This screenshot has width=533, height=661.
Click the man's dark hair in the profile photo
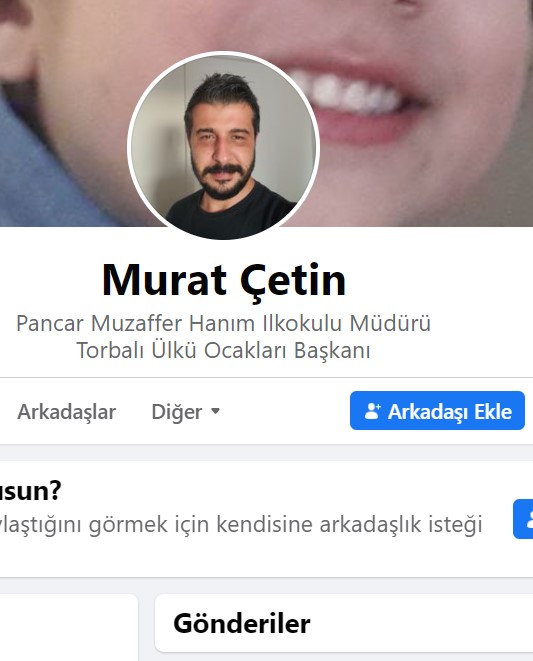pos(222,94)
